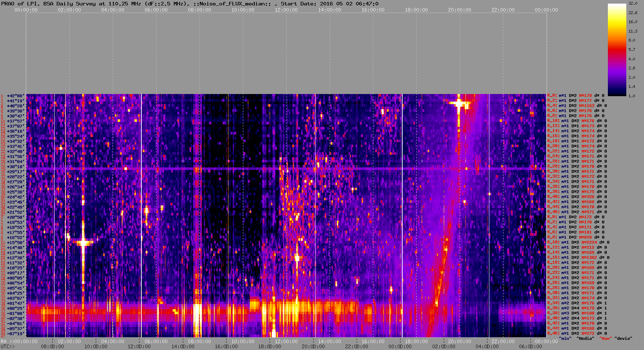
Task: Click bright cross source in +15°50' row
Action: (x=83, y=242)
